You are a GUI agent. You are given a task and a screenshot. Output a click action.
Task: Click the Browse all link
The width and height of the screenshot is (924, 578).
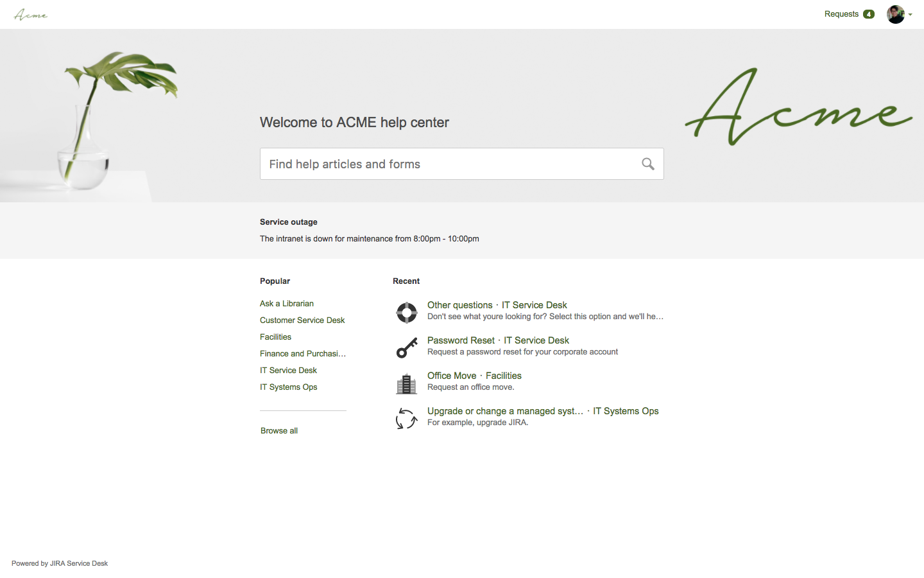[x=278, y=430]
